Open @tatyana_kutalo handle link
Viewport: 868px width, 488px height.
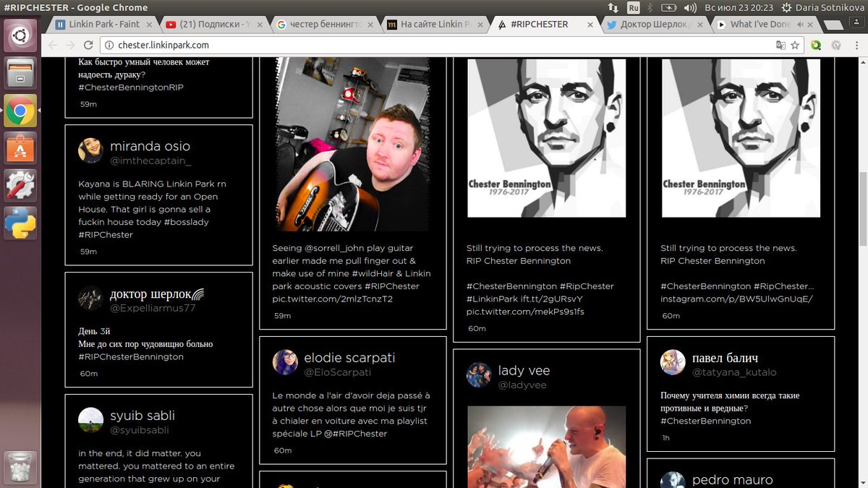[734, 372]
